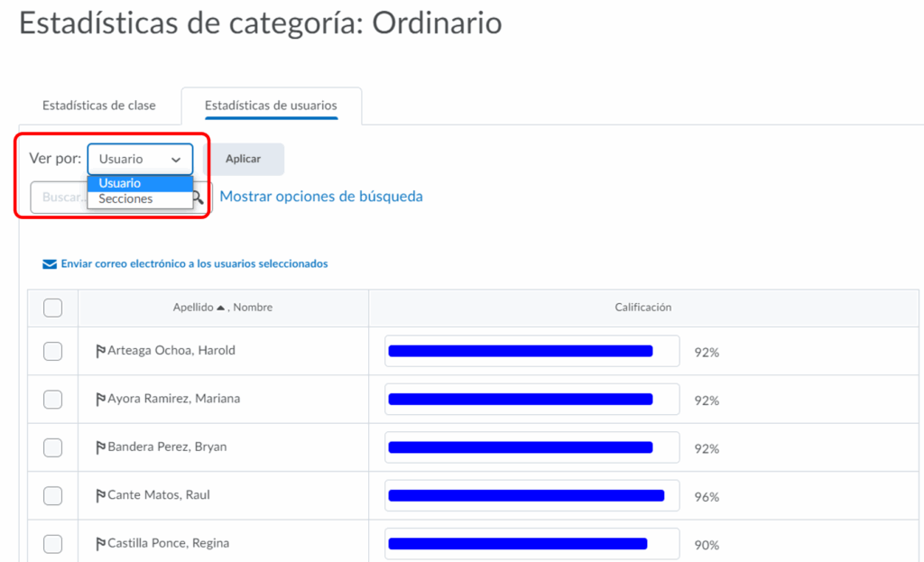Click flag icon beside Ayora Ramirez, Mariana
The height and width of the screenshot is (562, 924).
point(101,399)
